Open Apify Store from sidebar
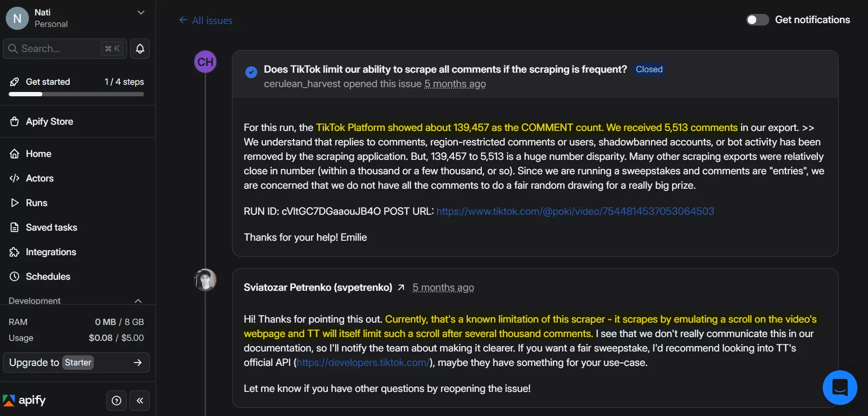The image size is (868, 416). click(x=49, y=121)
